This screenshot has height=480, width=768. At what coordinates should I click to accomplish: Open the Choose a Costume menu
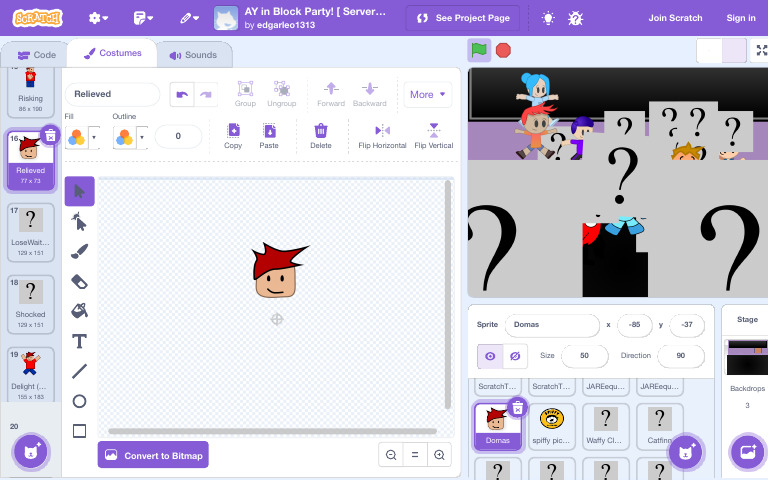click(31, 452)
